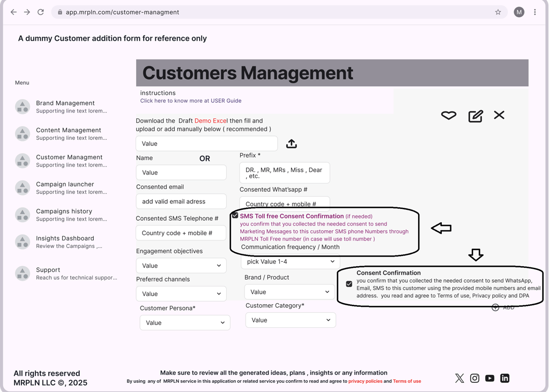Open the browser three-dot menu
The image size is (549, 392).
coord(535,12)
